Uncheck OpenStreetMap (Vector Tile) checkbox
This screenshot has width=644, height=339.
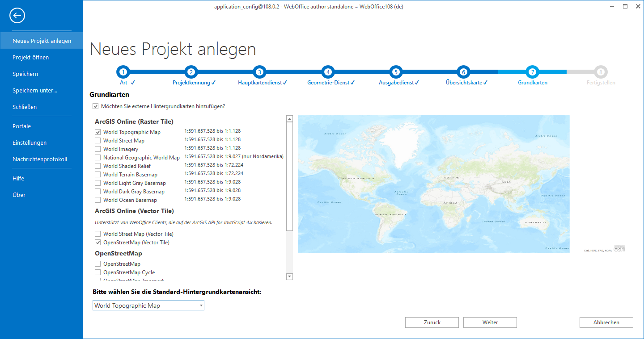(98, 243)
